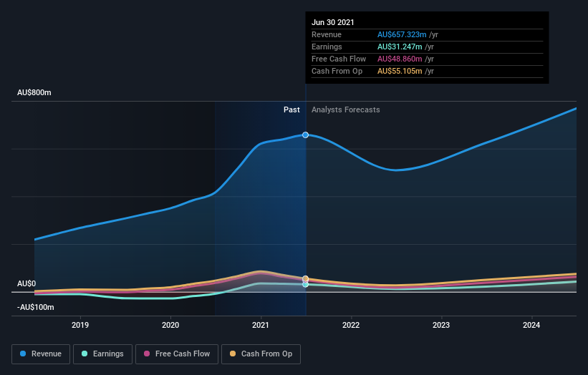Click the Analysts Forecasts label

(x=346, y=109)
